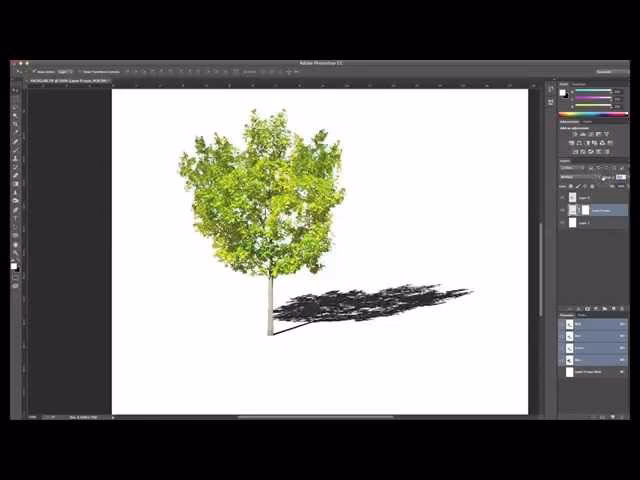
Task: Click the red R slider in Color panel
Action: point(593,91)
